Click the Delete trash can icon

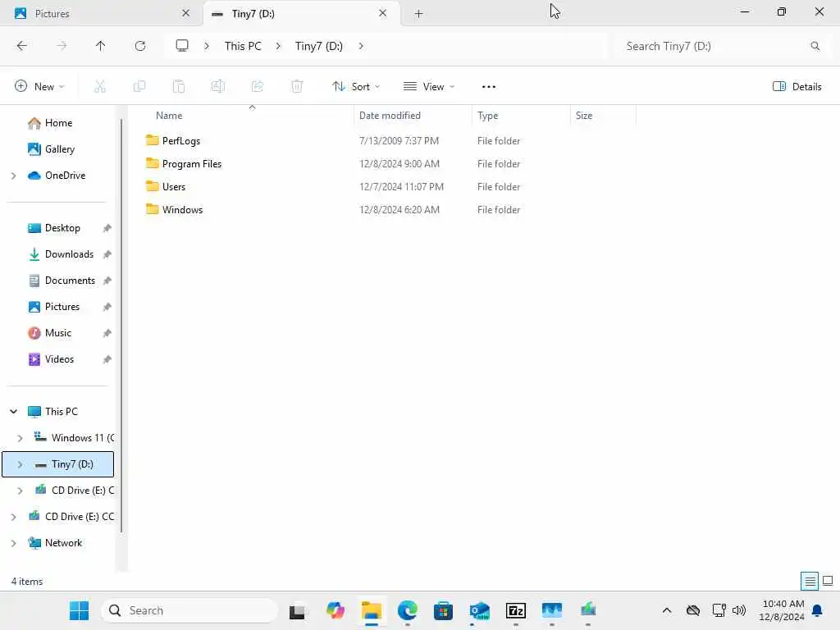click(297, 86)
